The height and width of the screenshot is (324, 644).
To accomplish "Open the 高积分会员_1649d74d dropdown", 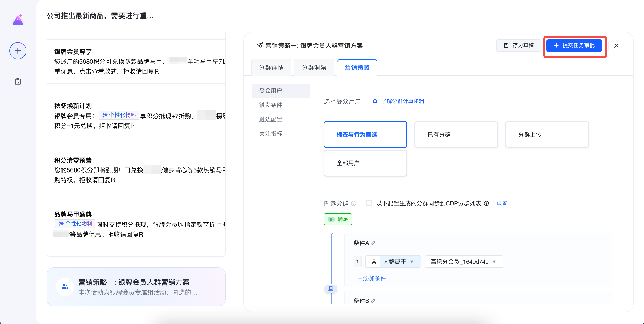I will (464, 262).
